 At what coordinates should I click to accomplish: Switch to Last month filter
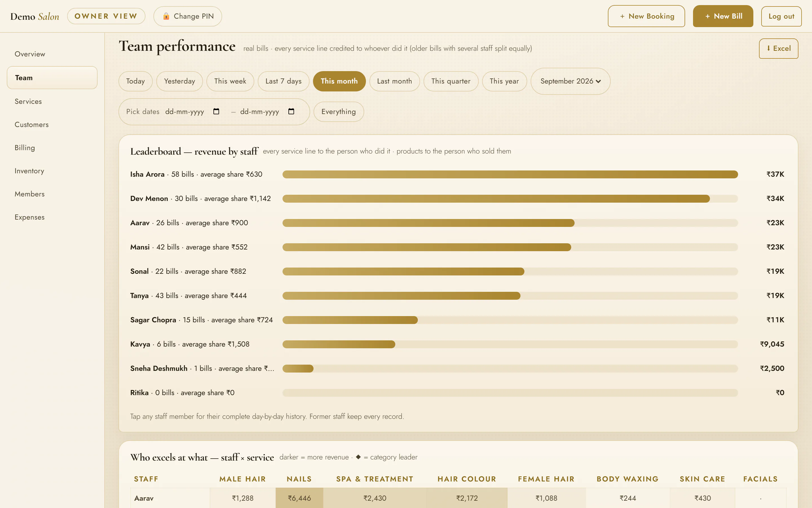[395, 81]
